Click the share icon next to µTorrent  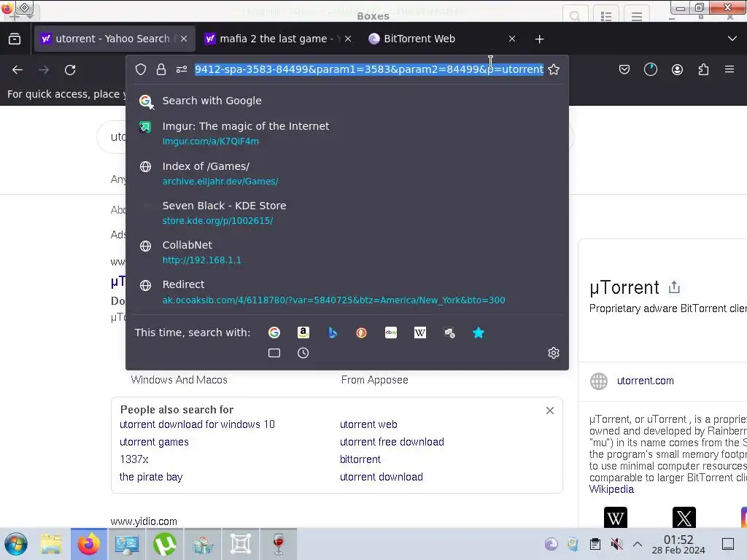(x=673, y=287)
